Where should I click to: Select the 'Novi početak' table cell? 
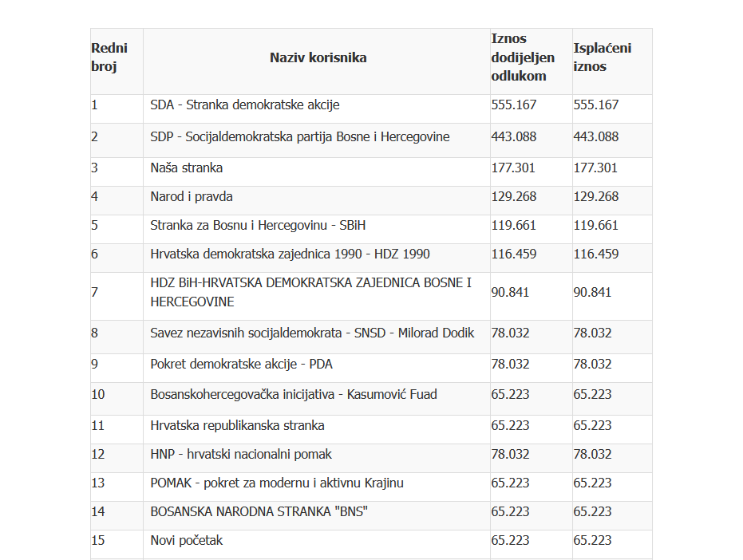pos(317,545)
